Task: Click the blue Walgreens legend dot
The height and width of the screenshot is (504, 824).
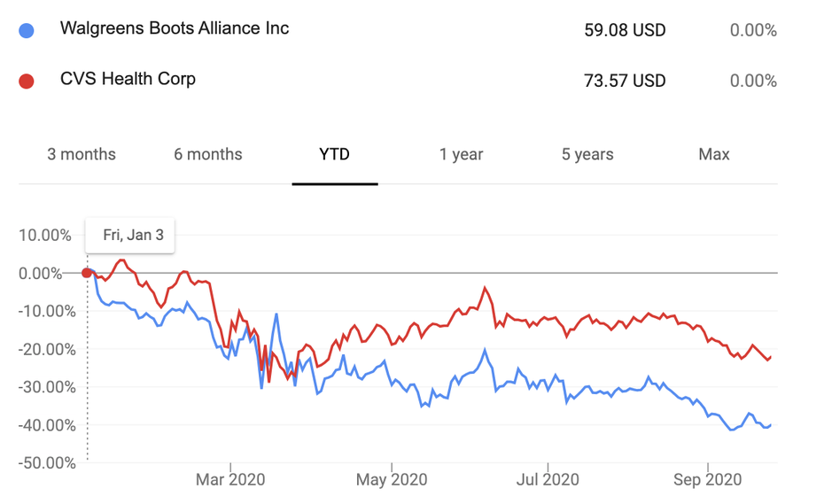Action: pos(27,30)
